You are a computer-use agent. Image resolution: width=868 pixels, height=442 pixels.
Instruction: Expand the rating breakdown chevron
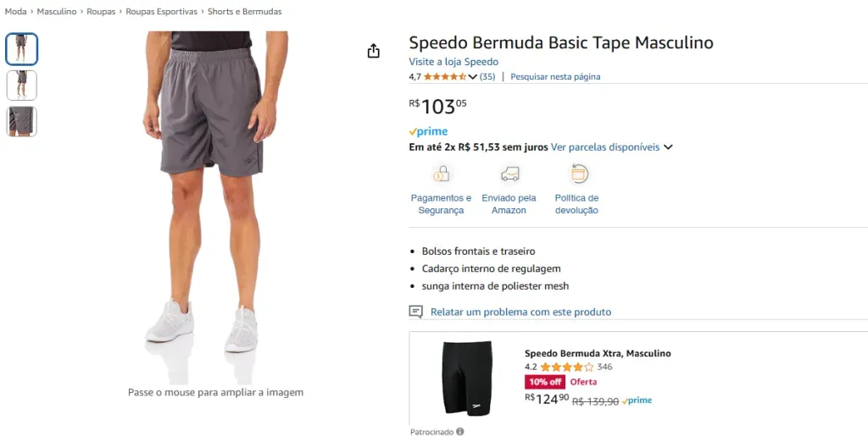coord(473,77)
